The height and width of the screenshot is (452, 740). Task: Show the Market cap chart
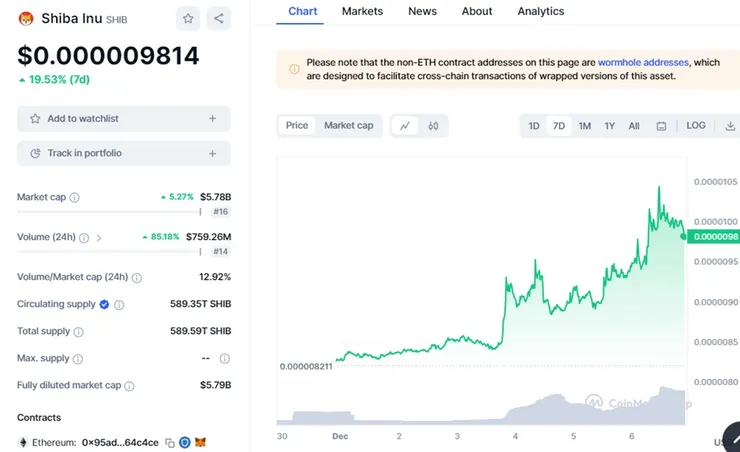pyautogui.click(x=348, y=126)
